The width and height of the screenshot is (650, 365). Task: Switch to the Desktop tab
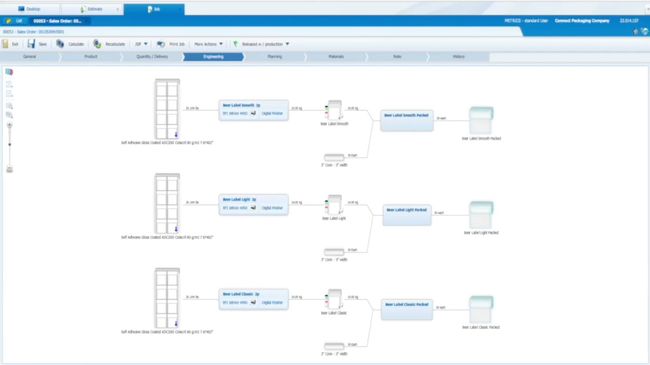coord(29,9)
